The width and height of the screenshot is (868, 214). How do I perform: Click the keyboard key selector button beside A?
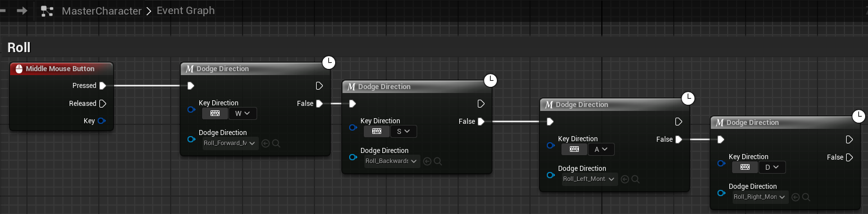[x=574, y=149]
